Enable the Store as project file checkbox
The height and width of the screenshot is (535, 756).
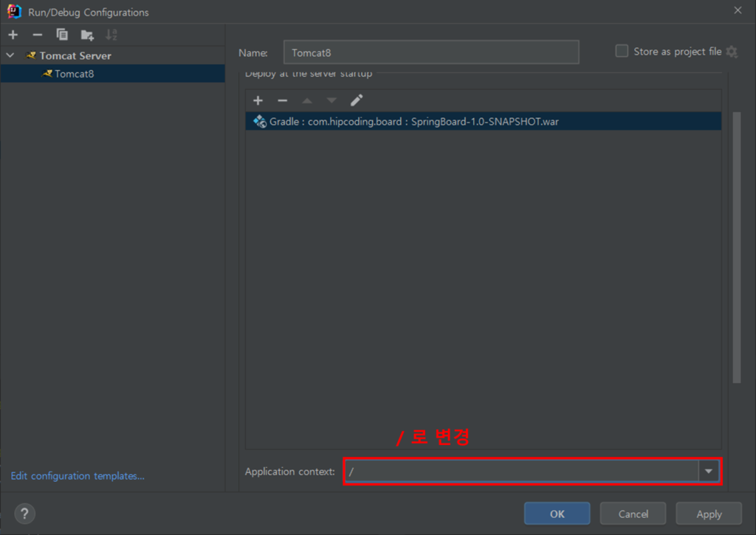pos(622,51)
